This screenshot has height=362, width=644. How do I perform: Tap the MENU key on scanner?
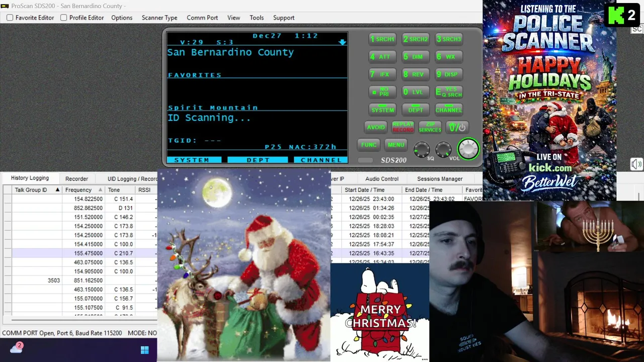point(396,145)
